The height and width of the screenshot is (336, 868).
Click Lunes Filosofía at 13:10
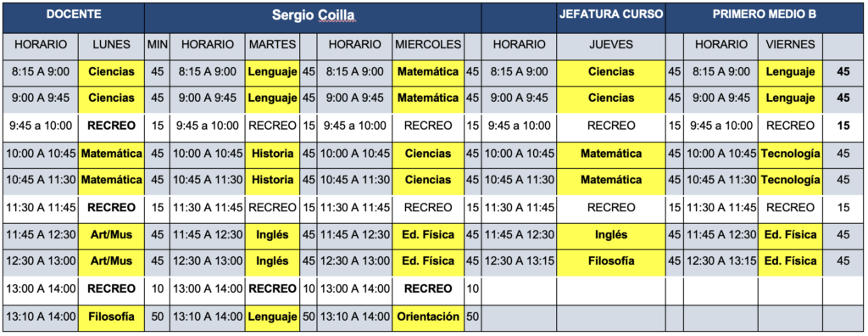pyautogui.click(x=111, y=317)
